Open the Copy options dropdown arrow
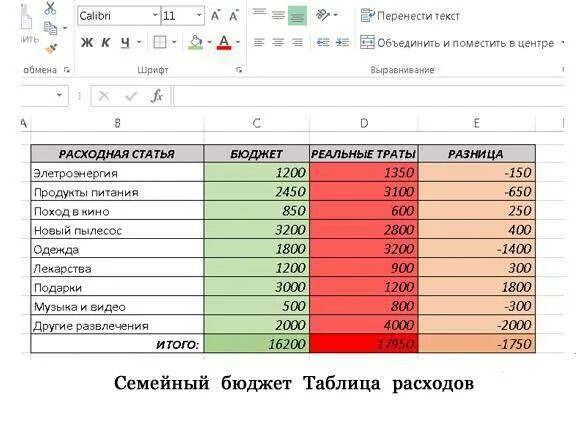The width and height of the screenshot is (576, 422). (65, 28)
